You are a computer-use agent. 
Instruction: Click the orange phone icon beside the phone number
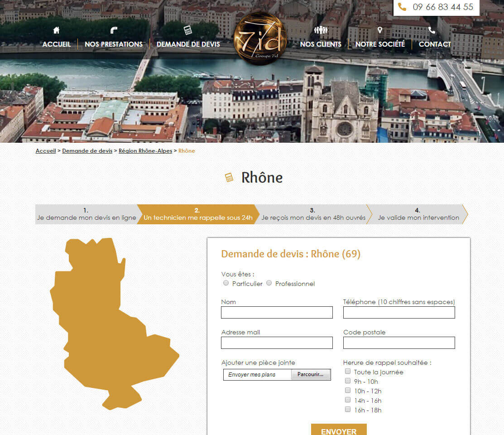tap(402, 7)
